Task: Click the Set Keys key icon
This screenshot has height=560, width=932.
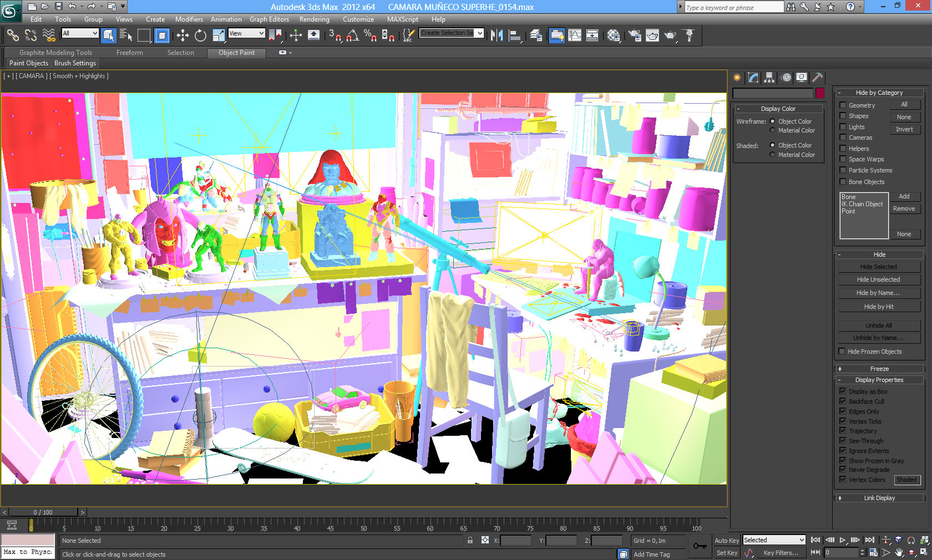Action: pyautogui.click(x=700, y=546)
